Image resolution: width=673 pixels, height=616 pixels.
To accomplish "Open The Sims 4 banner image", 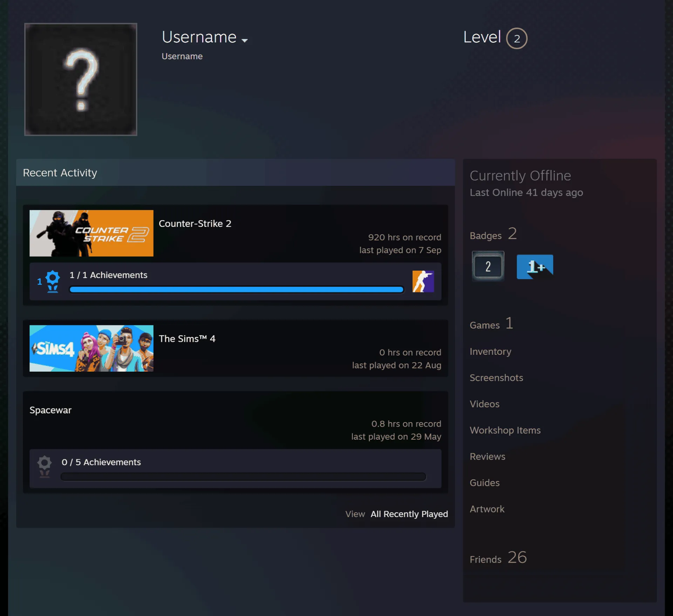I will pyautogui.click(x=91, y=348).
